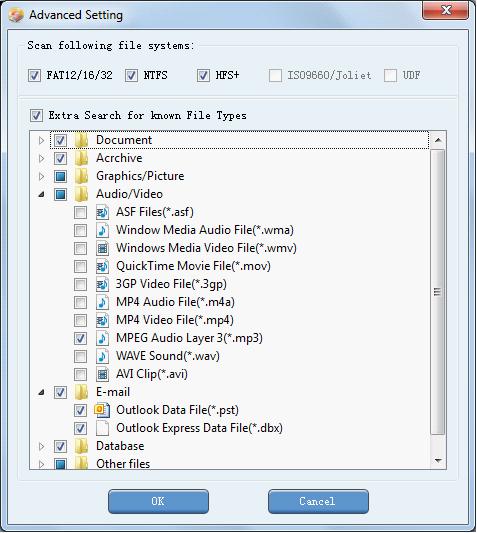Click the ASF Files video file icon

102,212
